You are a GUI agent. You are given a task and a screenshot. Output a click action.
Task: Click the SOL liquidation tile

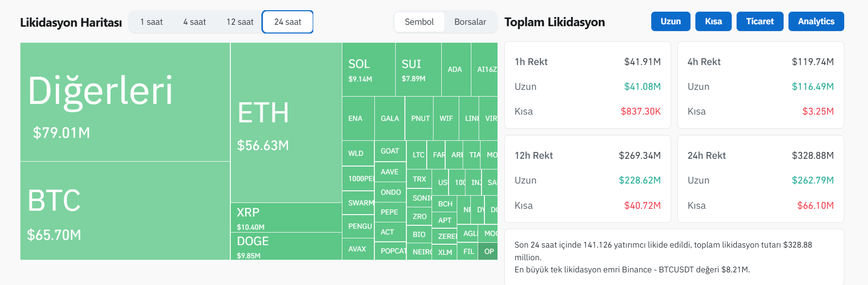(369, 69)
